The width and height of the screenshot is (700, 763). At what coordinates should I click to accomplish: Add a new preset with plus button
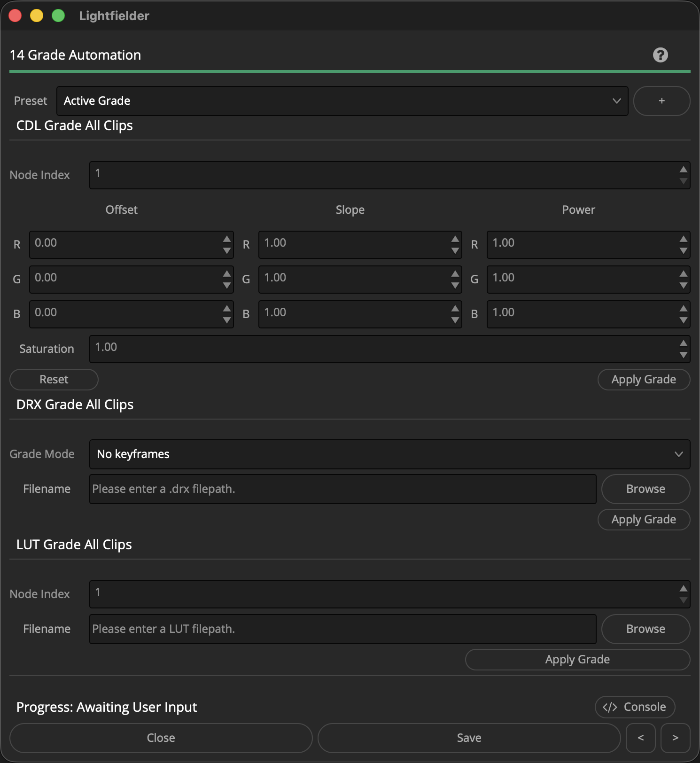pos(661,101)
